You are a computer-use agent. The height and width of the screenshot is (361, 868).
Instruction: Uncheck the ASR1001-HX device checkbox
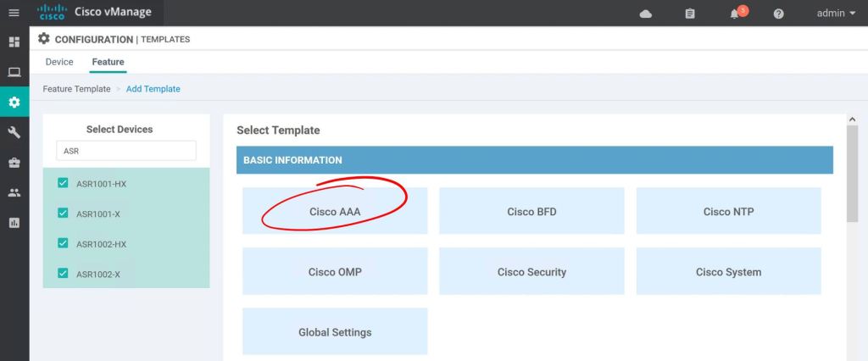coord(63,183)
